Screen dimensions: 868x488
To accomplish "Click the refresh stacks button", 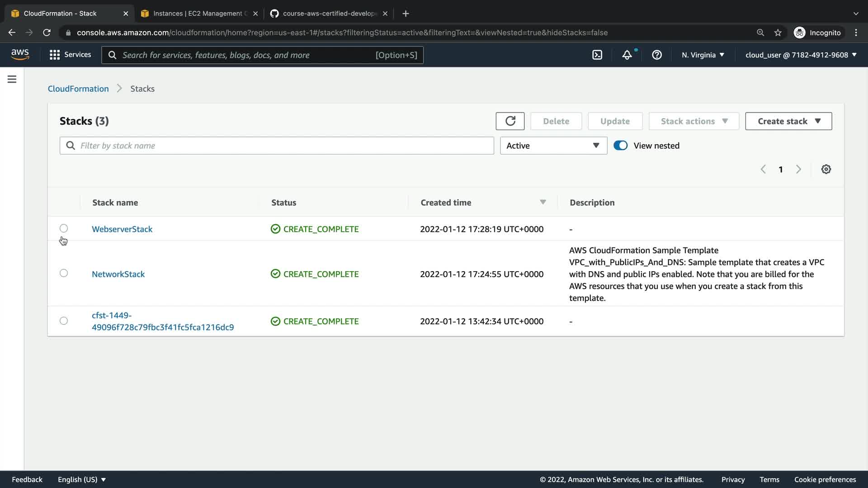I will [510, 121].
